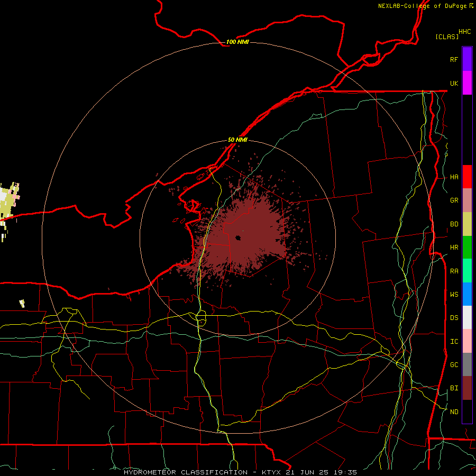
Task: Click the RF purple legend color block
Action: pyautogui.click(x=467, y=59)
